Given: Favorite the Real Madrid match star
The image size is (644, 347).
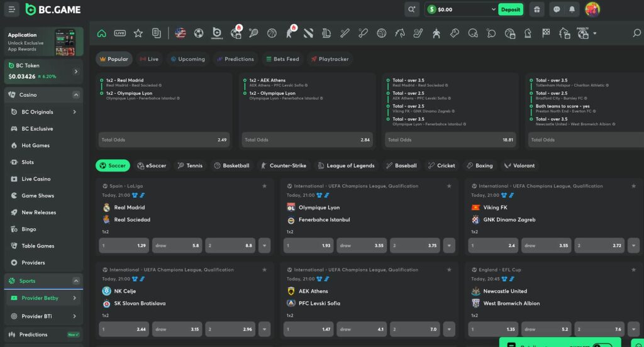Looking at the screenshot, I should (x=265, y=186).
